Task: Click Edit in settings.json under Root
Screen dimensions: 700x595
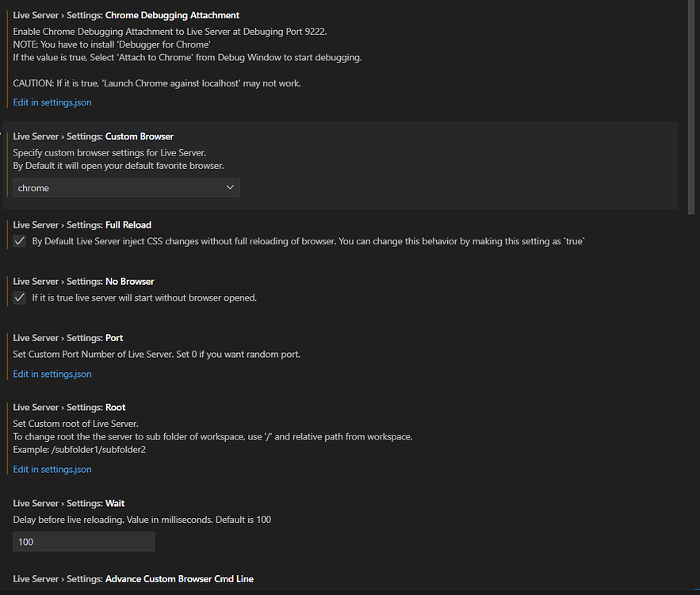Action: [52, 469]
